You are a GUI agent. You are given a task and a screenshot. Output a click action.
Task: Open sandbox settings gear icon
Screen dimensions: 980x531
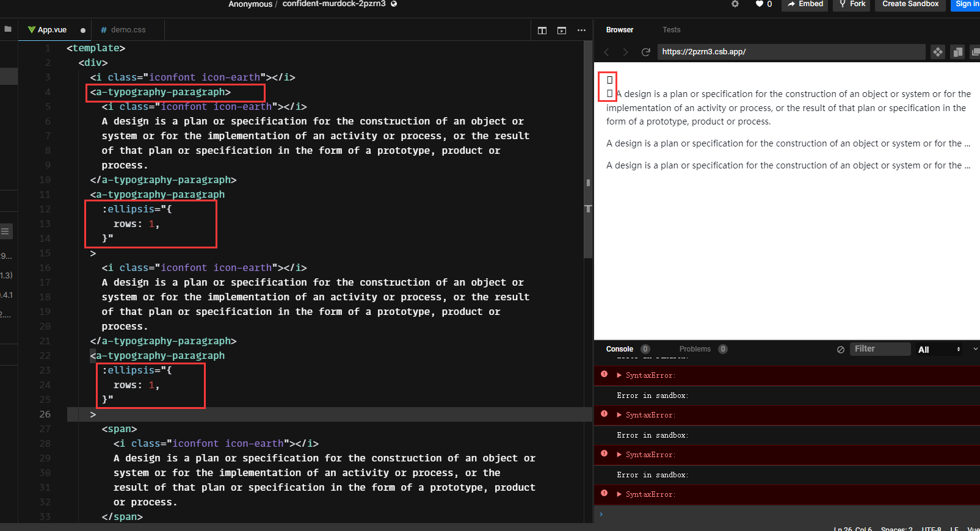[x=735, y=4]
